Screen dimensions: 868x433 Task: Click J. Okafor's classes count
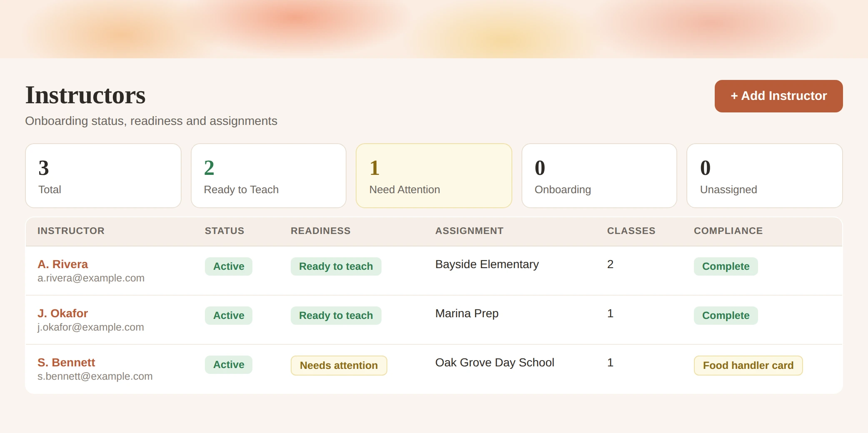pos(610,314)
